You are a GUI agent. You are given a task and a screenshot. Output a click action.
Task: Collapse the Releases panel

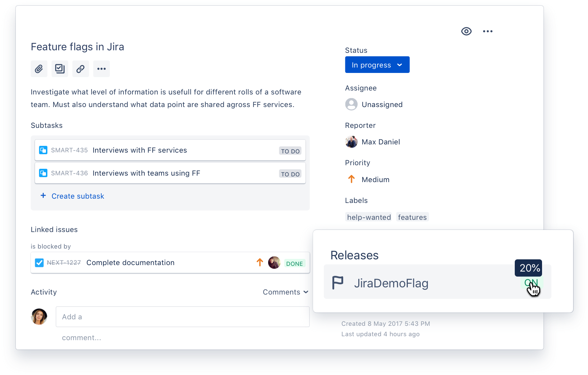354,255
